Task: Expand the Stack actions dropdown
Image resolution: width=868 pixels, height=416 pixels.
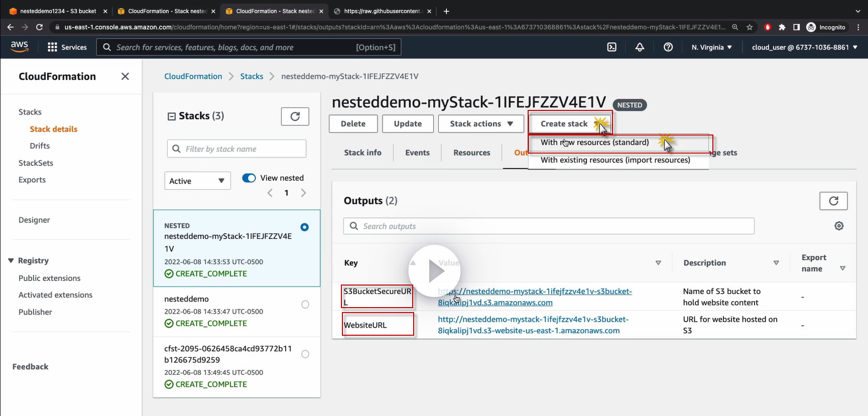Action: coord(481,124)
